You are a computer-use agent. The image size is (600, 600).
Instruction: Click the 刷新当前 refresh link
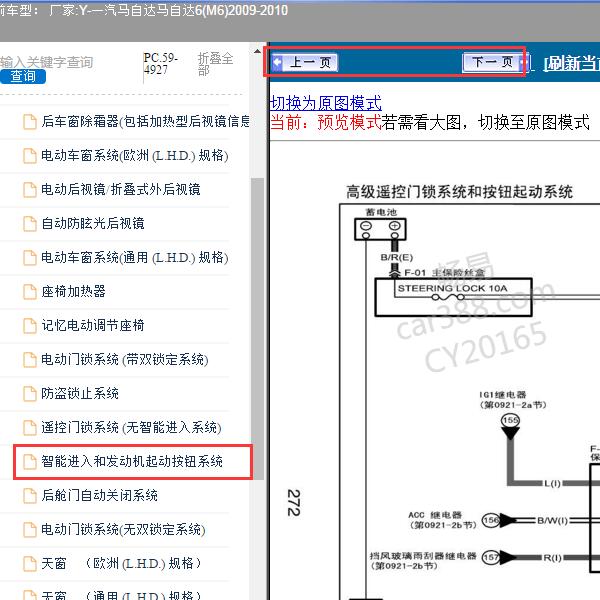572,63
